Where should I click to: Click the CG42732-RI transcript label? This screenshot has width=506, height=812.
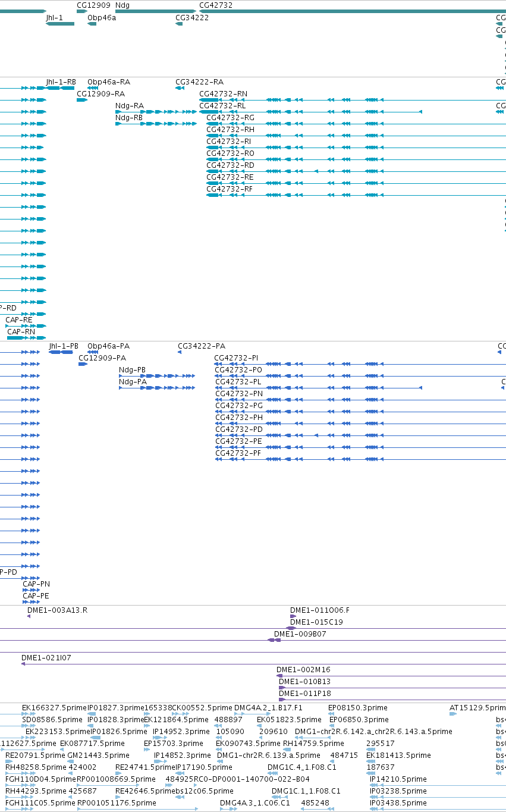point(229,142)
